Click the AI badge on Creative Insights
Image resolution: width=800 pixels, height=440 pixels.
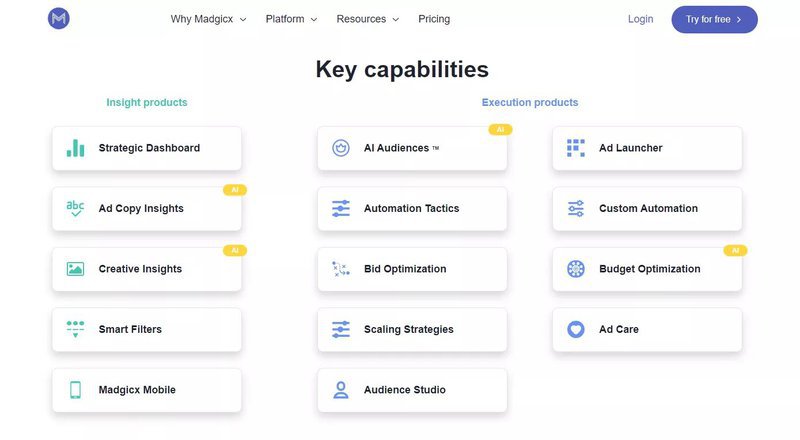pyautogui.click(x=235, y=251)
